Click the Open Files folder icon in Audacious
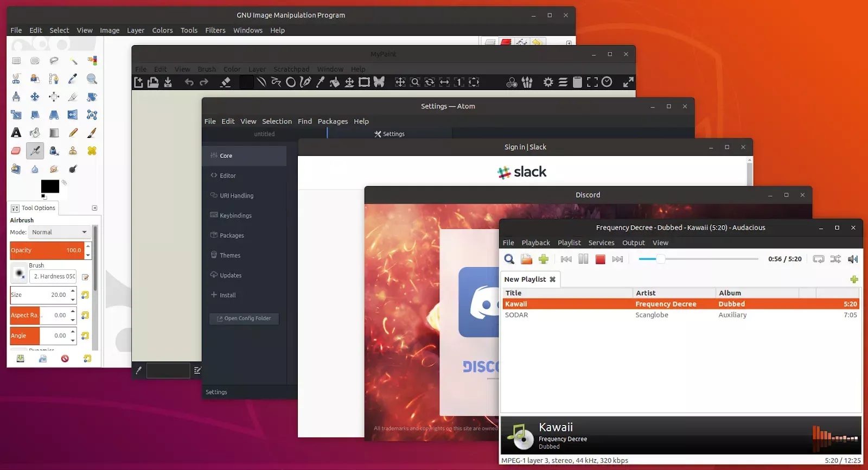 coord(526,259)
